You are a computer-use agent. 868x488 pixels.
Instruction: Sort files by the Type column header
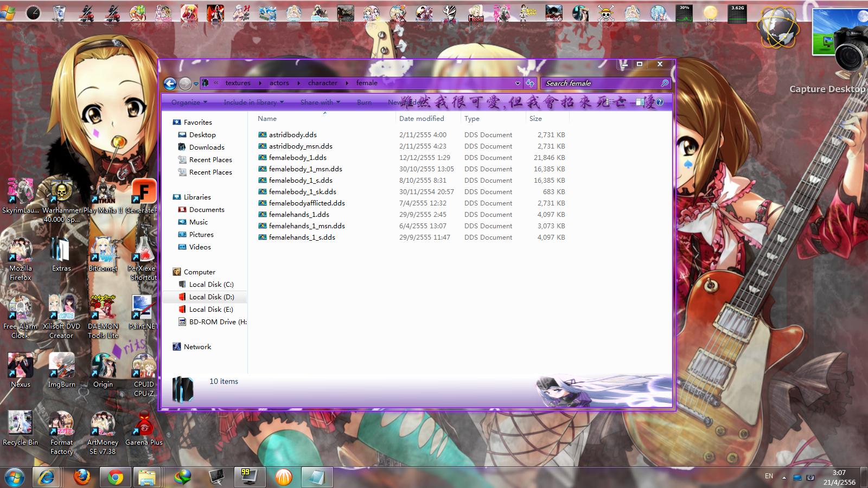coord(493,118)
